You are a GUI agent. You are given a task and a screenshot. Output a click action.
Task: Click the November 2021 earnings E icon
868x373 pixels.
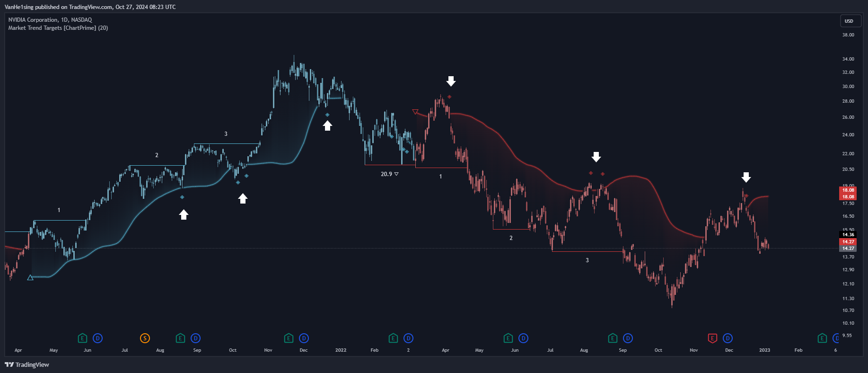pyautogui.click(x=289, y=338)
